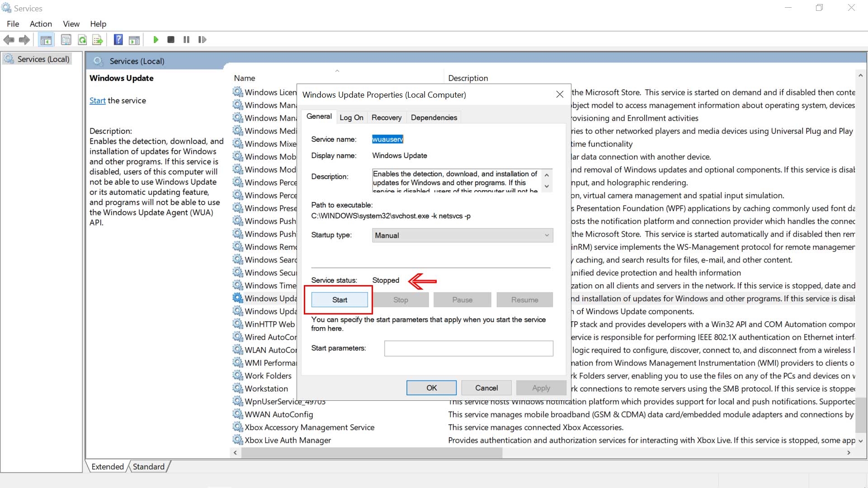Click the Cancel button in dialog
The height and width of the screenshot is (488, 868).
point(486,388)
